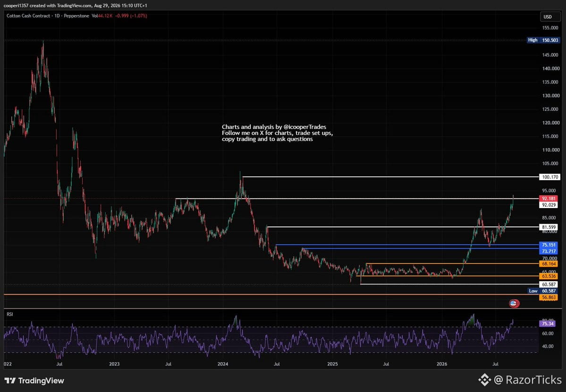The height and width of the screenshot is (392, 566).
Task: Click the RSI value label 75.34
Action: click(548, 324)
